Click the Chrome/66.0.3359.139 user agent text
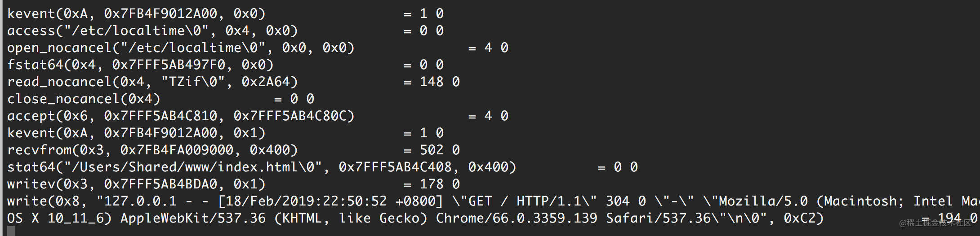Viewport: 980px width, 236px height. click(517, 219)
